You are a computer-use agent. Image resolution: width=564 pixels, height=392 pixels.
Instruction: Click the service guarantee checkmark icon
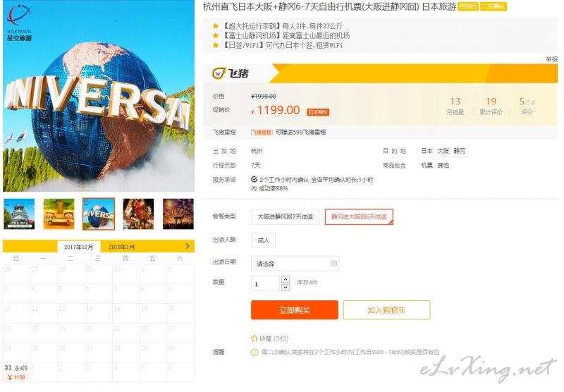coord(254,180)
